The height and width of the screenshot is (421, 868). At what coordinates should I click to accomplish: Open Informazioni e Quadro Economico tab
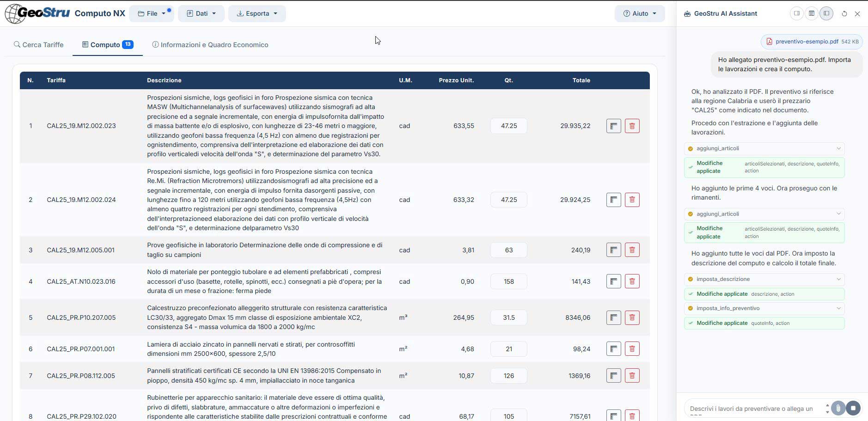[210, 45]
